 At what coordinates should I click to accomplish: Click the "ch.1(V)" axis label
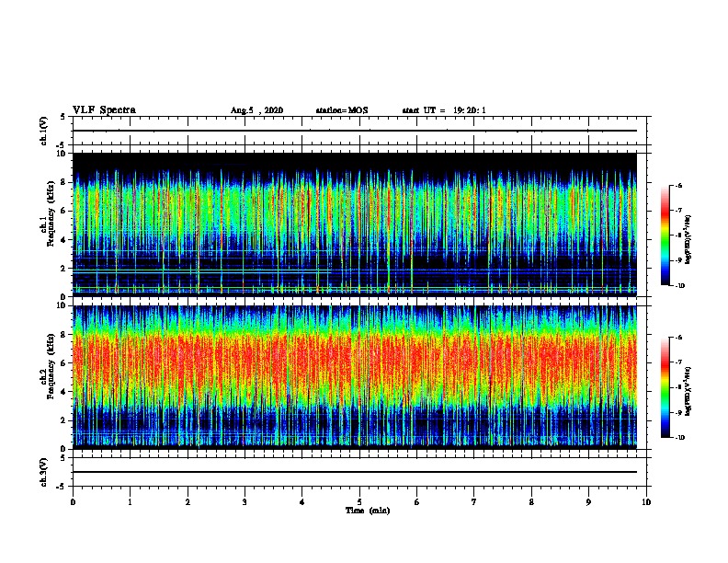pos(43,131)
